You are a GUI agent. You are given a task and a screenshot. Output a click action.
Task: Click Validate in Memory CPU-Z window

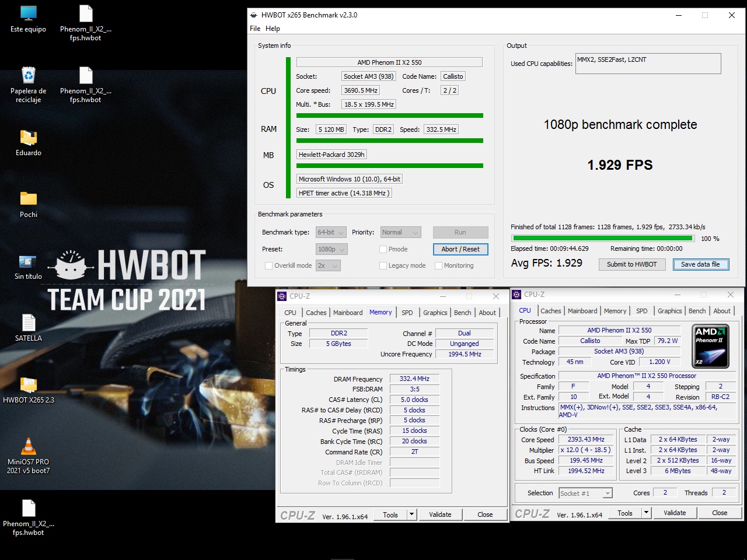440,514
